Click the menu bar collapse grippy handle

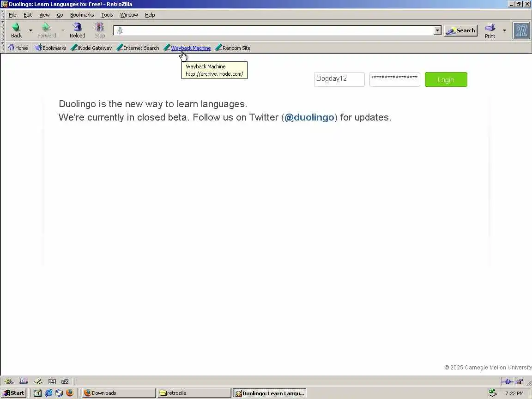click(x=3, y=15)
